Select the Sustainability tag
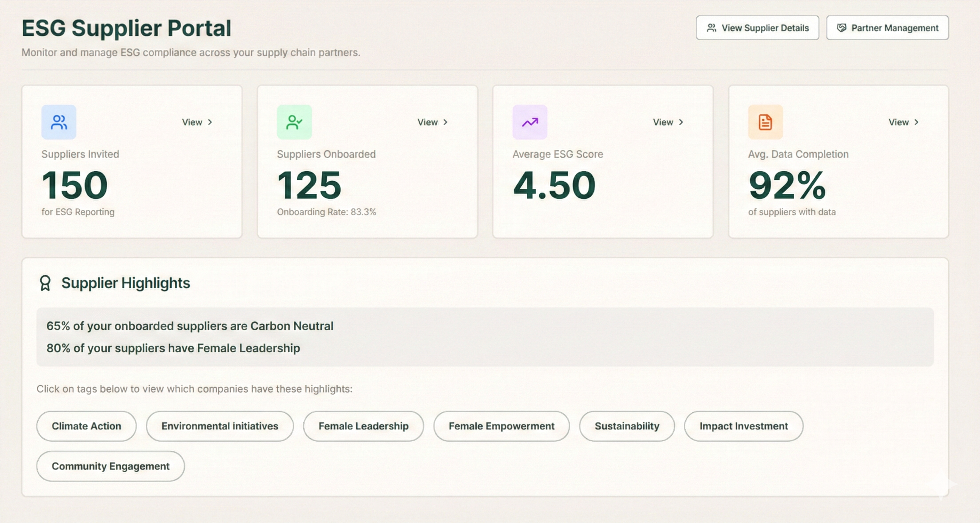The height and width of the screenshot is (523, 980). point(626,426)
